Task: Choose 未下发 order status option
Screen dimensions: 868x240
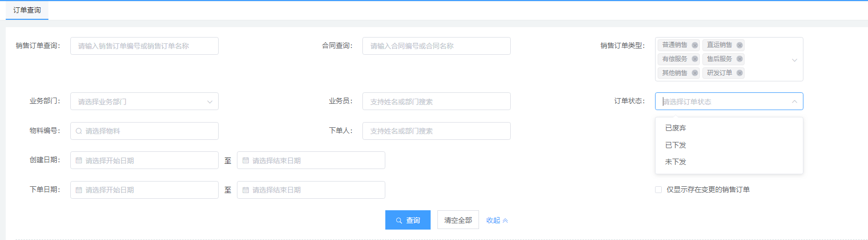Action: point(675,162)
